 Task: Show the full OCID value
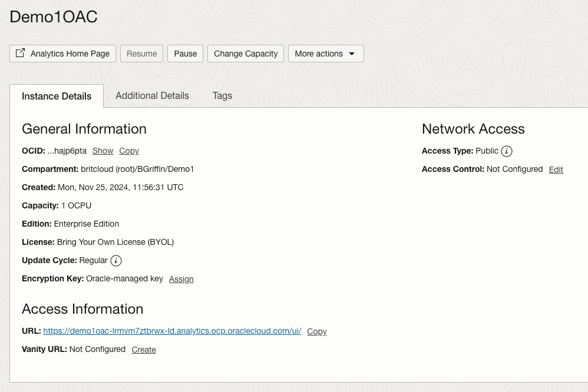click(103, 151)
